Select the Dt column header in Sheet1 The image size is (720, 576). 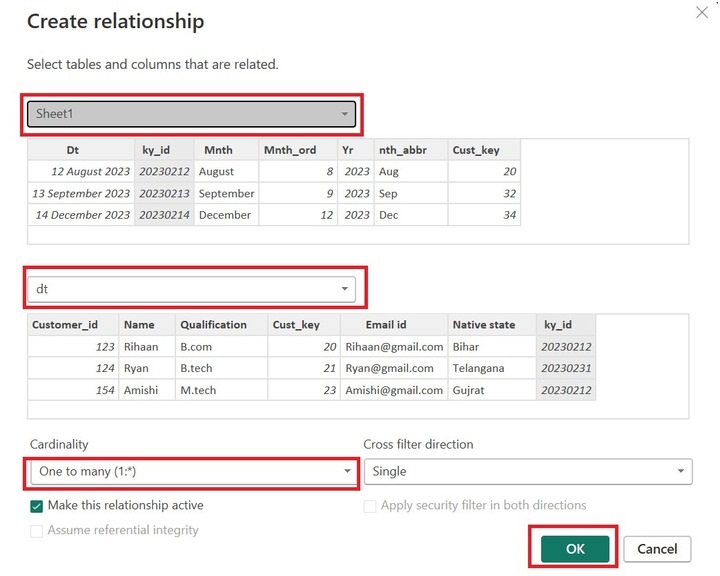tap(73, 150)
